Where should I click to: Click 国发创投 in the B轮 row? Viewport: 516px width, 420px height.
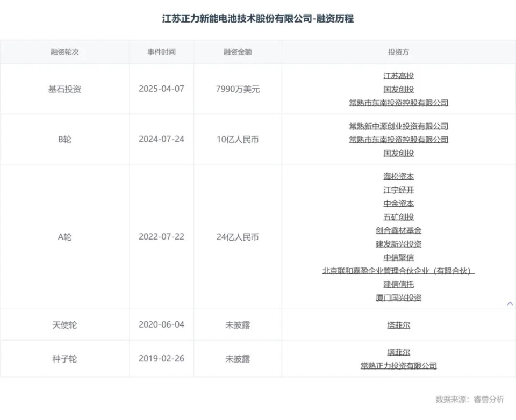click(x=398, y=153)
